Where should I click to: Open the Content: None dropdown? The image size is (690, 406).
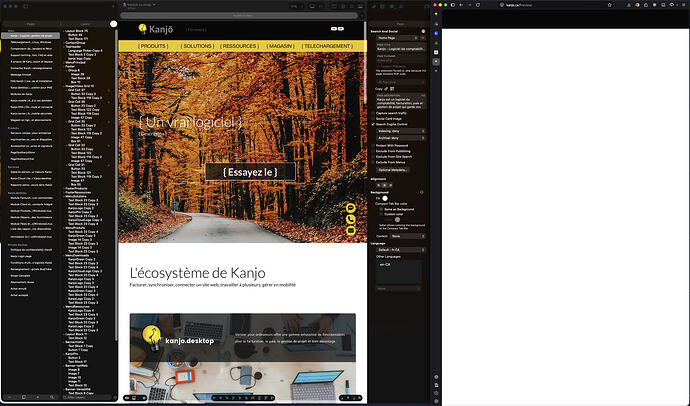click(x=407, y=236)
